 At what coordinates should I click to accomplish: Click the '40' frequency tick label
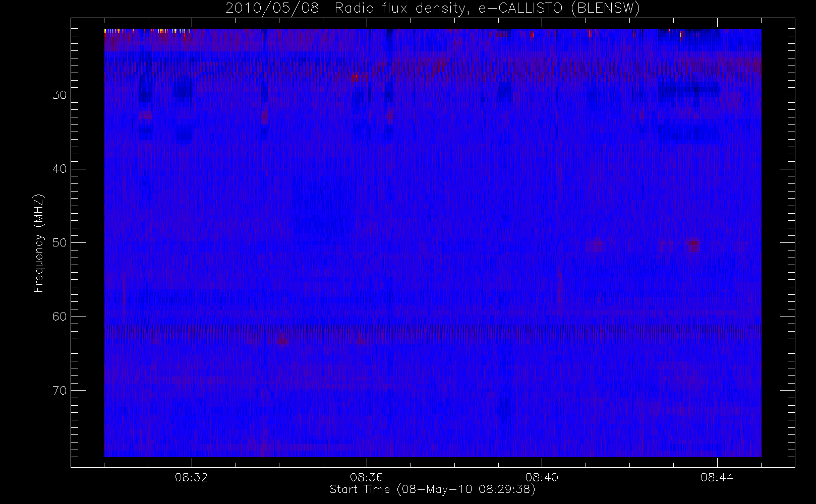click(x=60, y=169)
